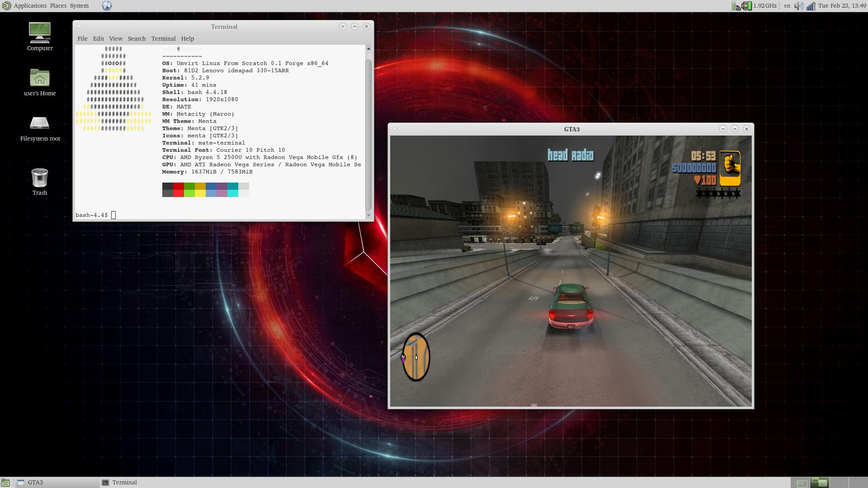This screenshot has height=488, width=868.
Task: Open the volume speaker icon
Action: (799, 6)
